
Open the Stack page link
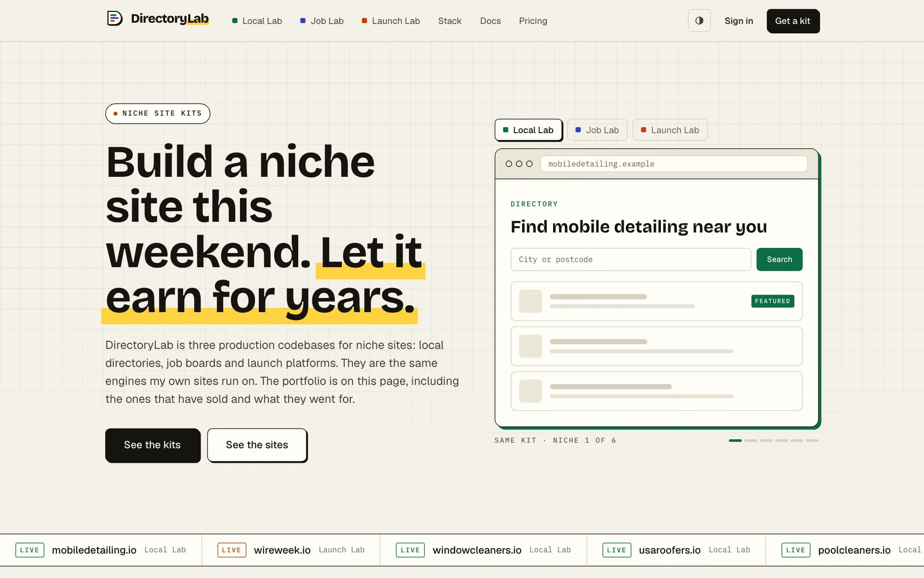coord(450,21)
